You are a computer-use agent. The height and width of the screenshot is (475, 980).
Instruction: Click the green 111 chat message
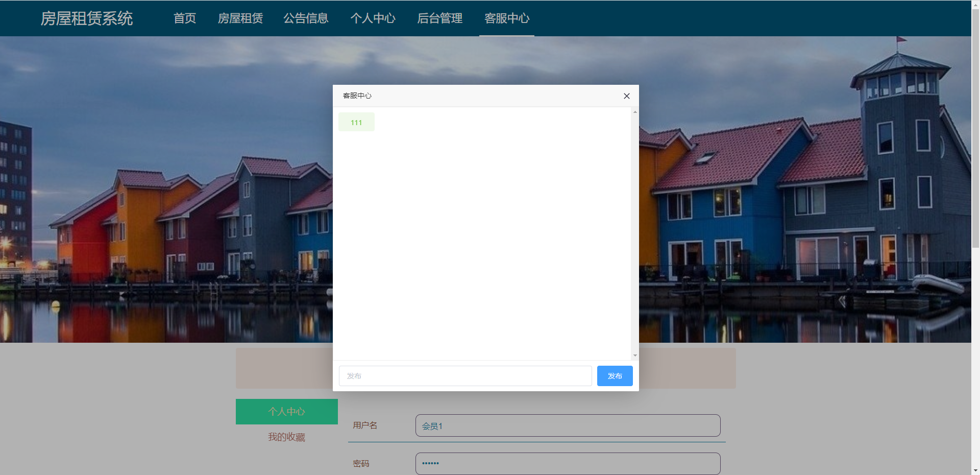pos(356,123)
